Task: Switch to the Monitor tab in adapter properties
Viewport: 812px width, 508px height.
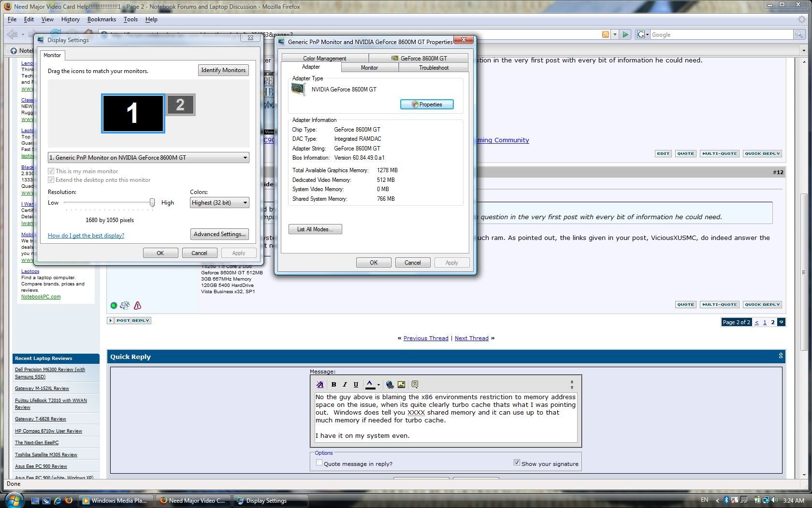Action: click(369, 68)
